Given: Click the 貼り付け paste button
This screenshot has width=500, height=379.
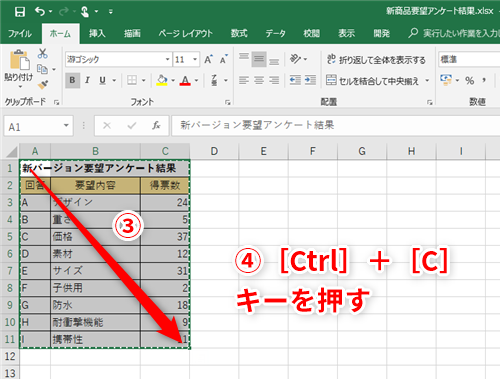Looking at the screenshot, I should tap(19, 69).
